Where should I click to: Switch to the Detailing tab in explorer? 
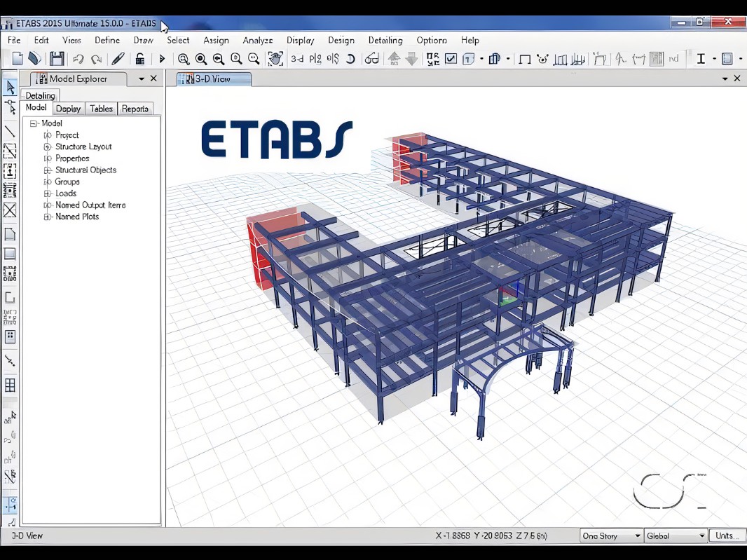tap(40, 95)
